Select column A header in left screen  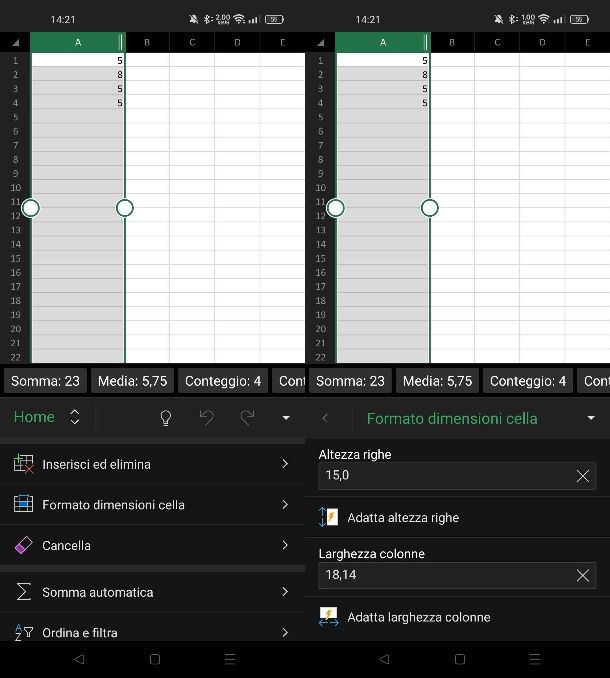(x=78, y=42)
